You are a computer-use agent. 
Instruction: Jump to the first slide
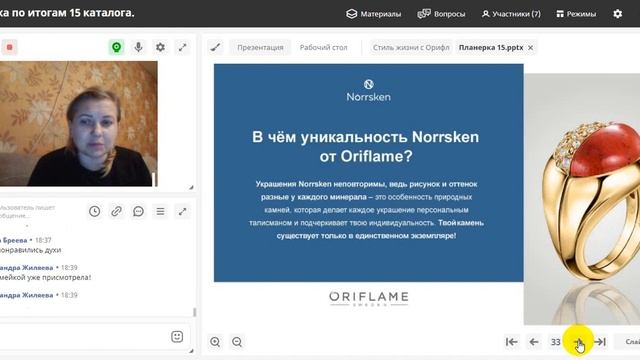(x=511, y=342)
